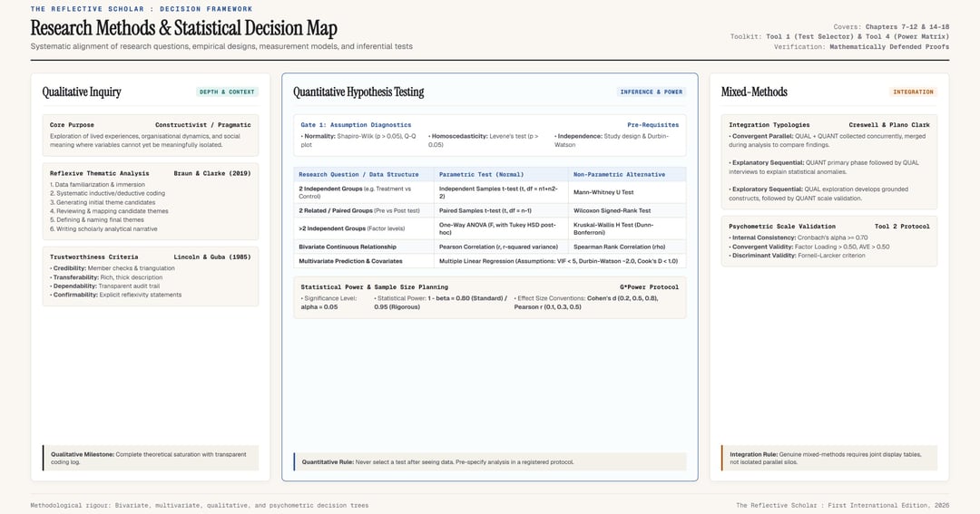
Task: Click the 'Pre-Requisites' label
Action: [652, 125]
